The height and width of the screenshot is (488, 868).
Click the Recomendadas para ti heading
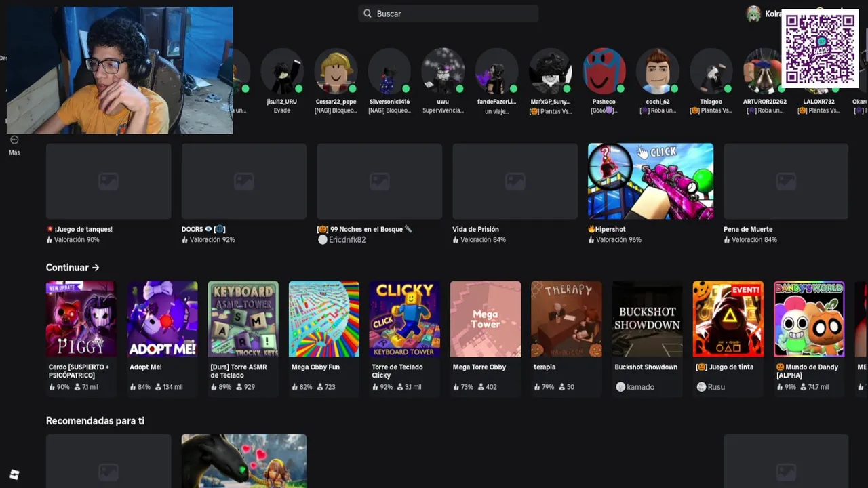click(x=95, y=421)
